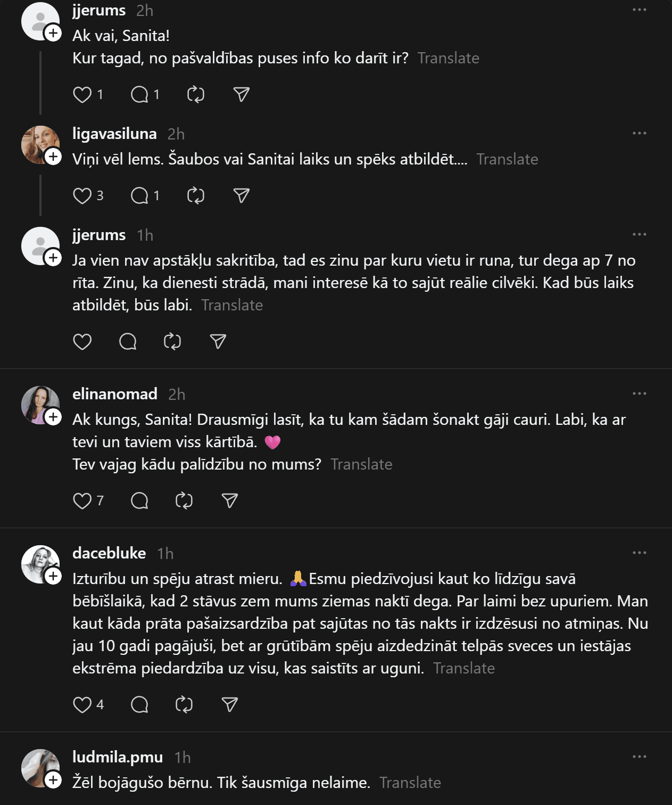Like dacebluke's comment

[82, 705]
